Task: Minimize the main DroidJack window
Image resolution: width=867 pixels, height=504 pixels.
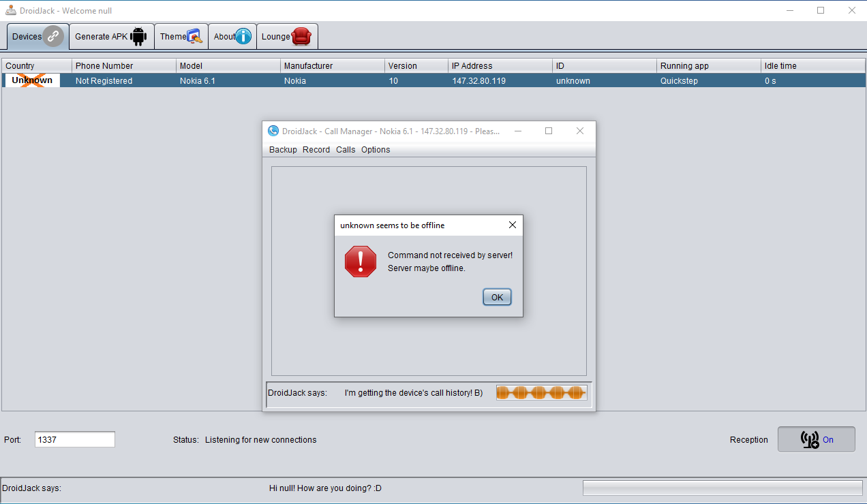Action: click(790, 10)
